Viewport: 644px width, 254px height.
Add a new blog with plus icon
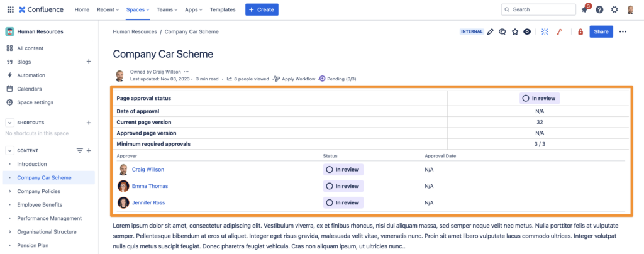point(89,62)
